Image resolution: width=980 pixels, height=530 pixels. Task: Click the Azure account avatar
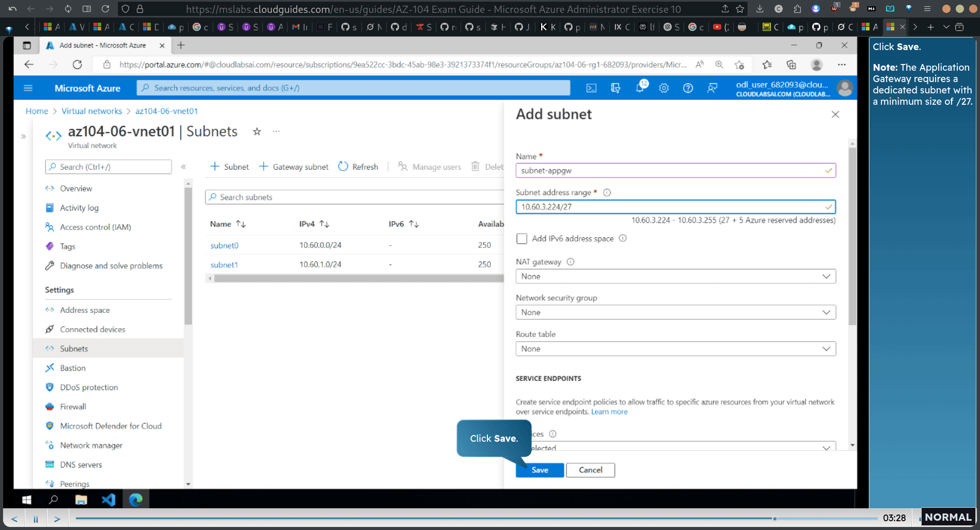845,88
